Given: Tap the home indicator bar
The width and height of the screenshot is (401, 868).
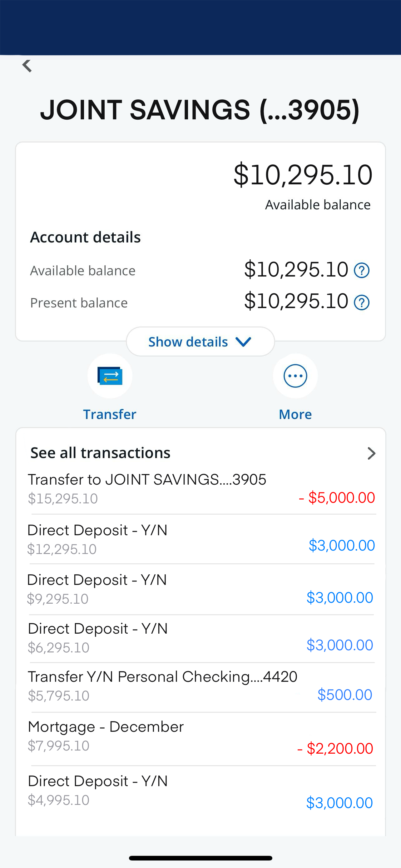Looking at the screenshot, I should pyautogui.click(x=200, y=858).
